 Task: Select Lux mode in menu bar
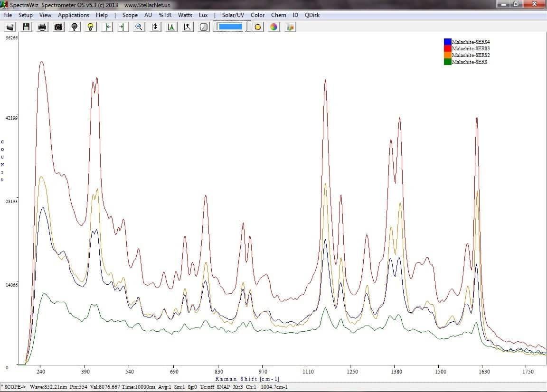pos(203,15)
